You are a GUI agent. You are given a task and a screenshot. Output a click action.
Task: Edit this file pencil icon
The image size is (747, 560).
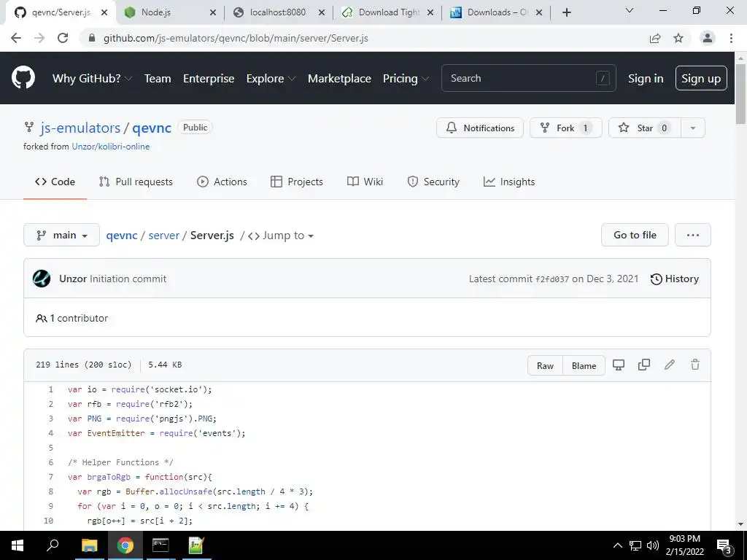670,365
